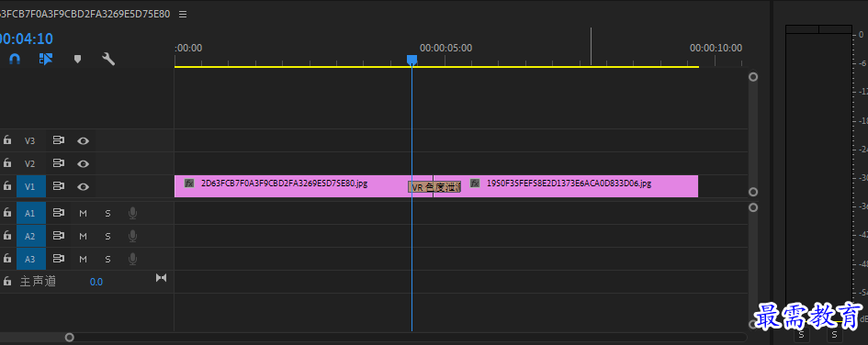Click the vertical zoom handle beside the A1 track

pos(753,207)
